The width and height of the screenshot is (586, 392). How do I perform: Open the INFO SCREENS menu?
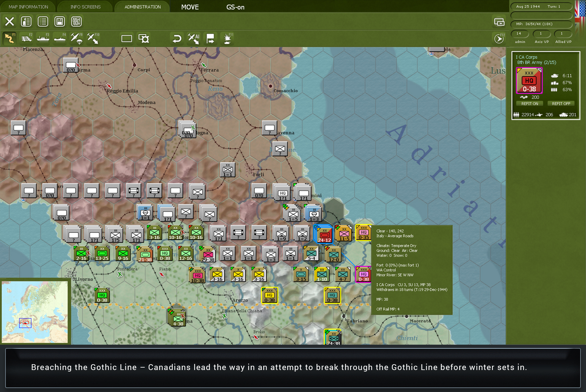(85, 6)
